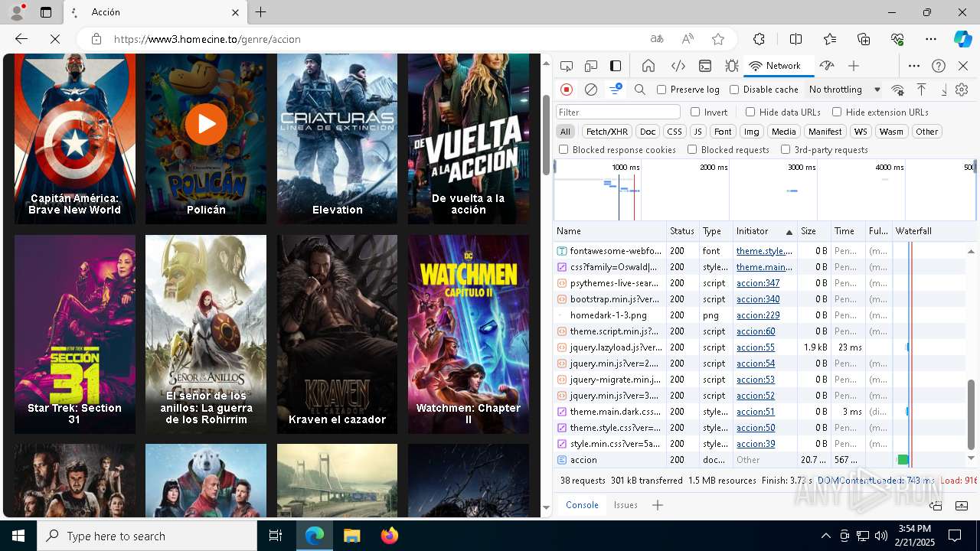Click Read aloud icon in address bar
The image size is (980, 551).
click(x=688, y=39)
